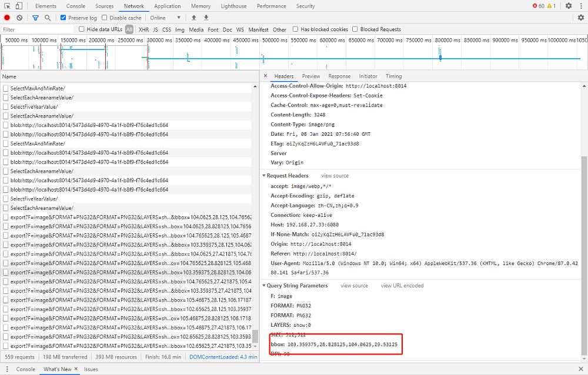The image size is (588, 375).
Task: Open the Initiator tab of the request
Action: pyautogui.click(x=368, y=76)
